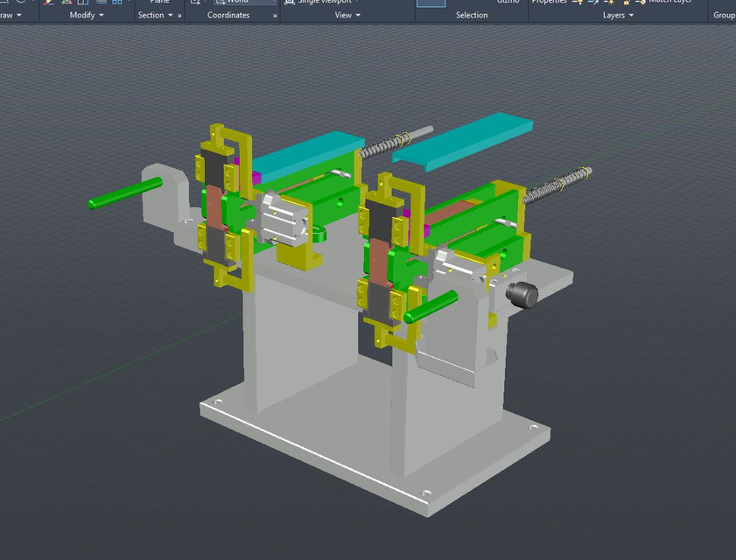The height and width of the screenshot is (560, 736).
Task: Click the View panel title
Action: [x=342, y=15]
